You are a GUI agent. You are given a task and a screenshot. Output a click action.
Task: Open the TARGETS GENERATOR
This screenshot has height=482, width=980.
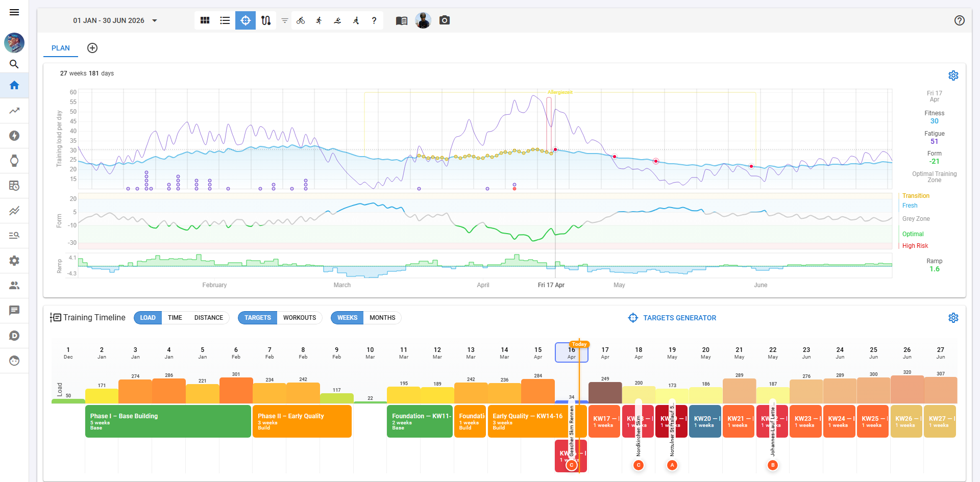tap(672, 318)
